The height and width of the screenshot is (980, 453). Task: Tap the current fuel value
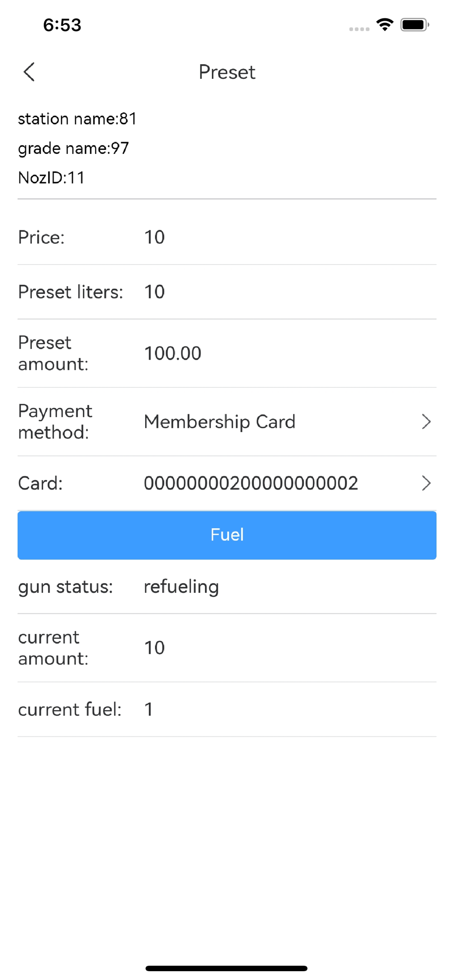point(149,710)
